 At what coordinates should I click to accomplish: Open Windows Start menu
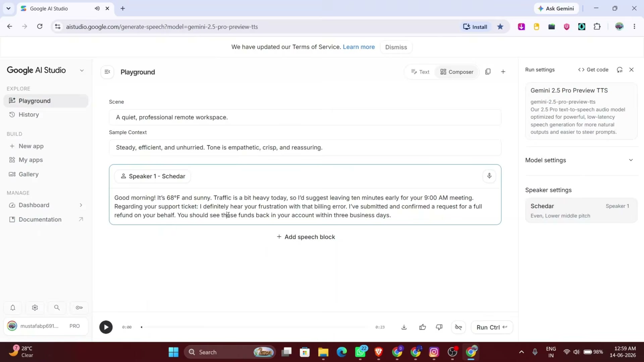(173, 352)
